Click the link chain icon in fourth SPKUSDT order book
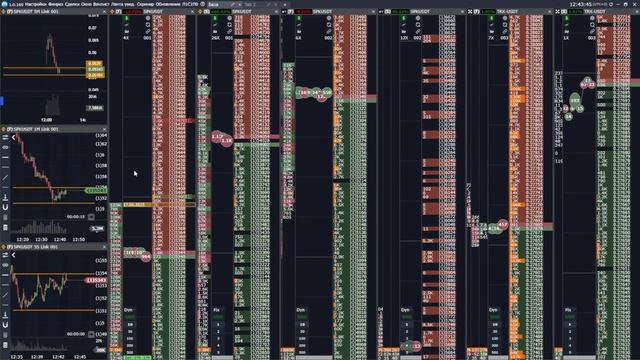The width and height of the screenshot is (640, 360). pos(418,31)
